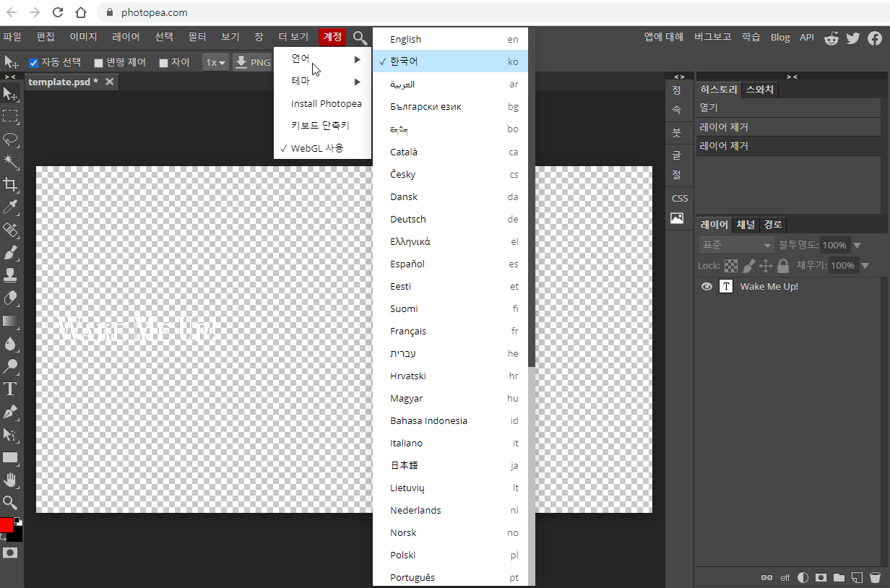Open the 1x export scale dropdown

(x=216, y=63)
